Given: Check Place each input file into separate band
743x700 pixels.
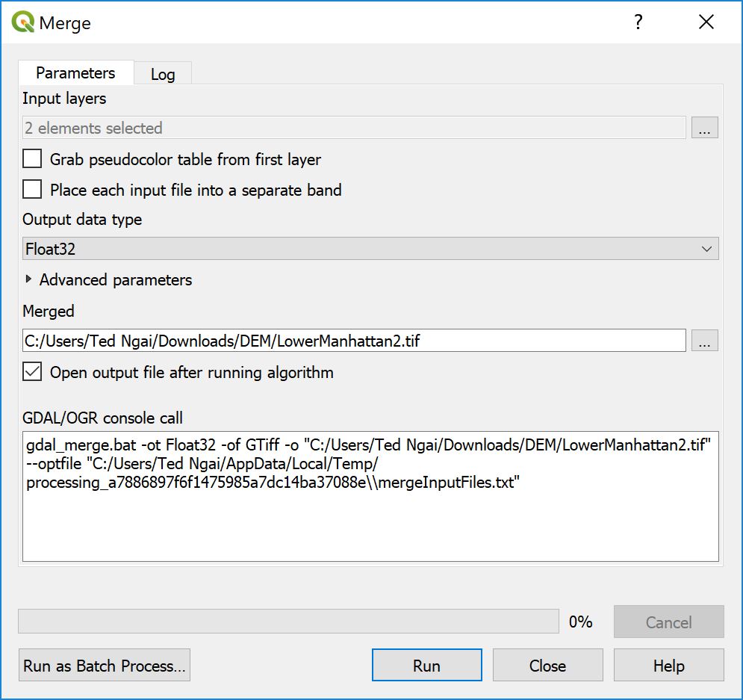Looking at the screenshot, I should pos(31,190).
